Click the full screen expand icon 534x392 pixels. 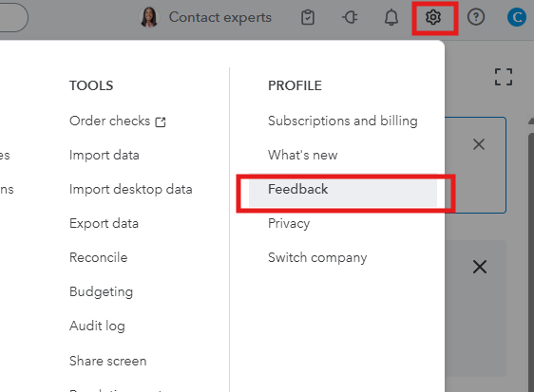click(504, 77)
